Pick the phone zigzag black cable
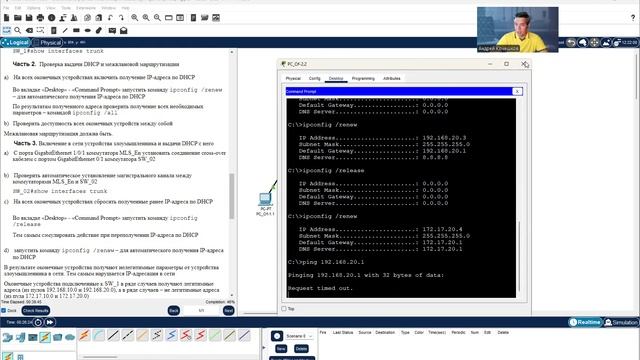The height and width of the screenshot is (360, 640). 157,336
